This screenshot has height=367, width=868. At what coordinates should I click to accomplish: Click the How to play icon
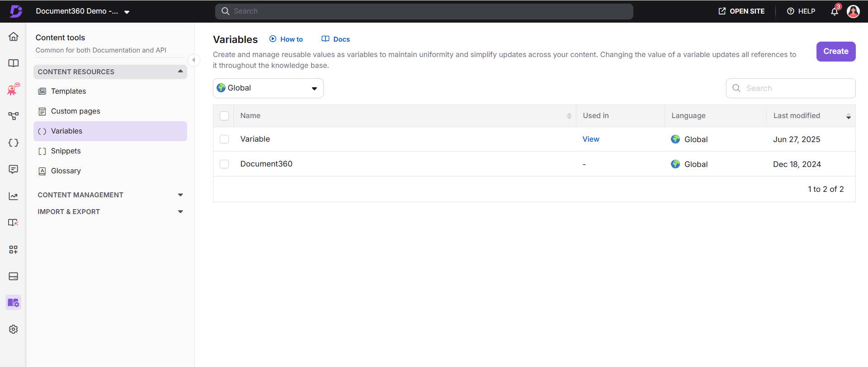273,39
